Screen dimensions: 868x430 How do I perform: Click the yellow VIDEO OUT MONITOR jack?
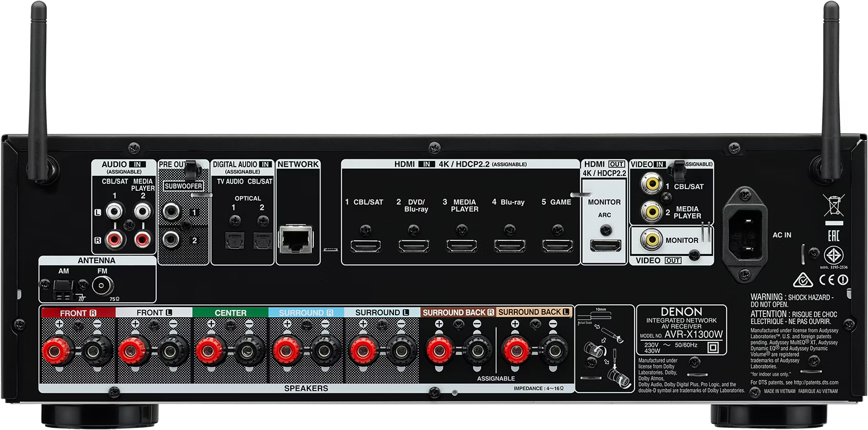pos(651,239)
